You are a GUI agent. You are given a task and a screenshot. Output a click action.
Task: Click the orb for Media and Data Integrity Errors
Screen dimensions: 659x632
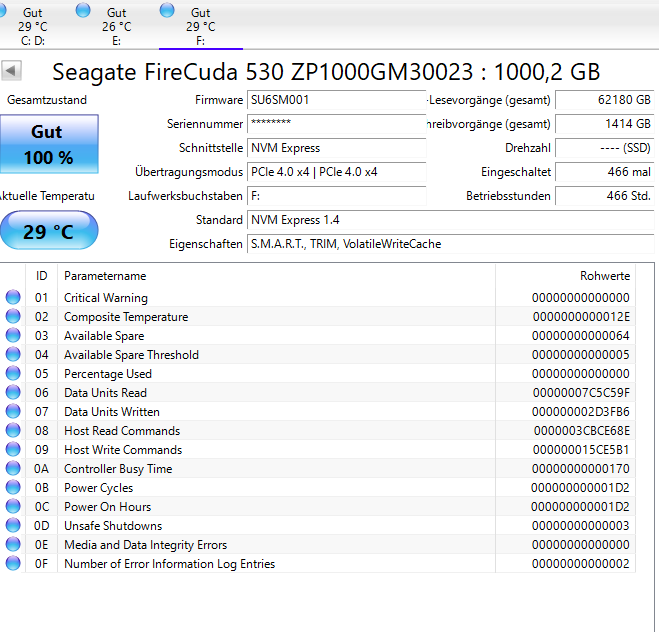(13, 544)
